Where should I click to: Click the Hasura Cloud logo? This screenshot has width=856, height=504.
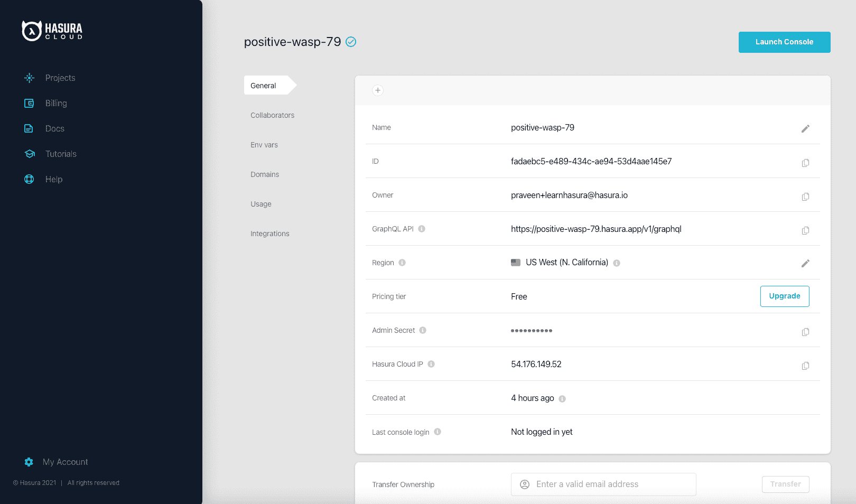[x=52, y=31]
